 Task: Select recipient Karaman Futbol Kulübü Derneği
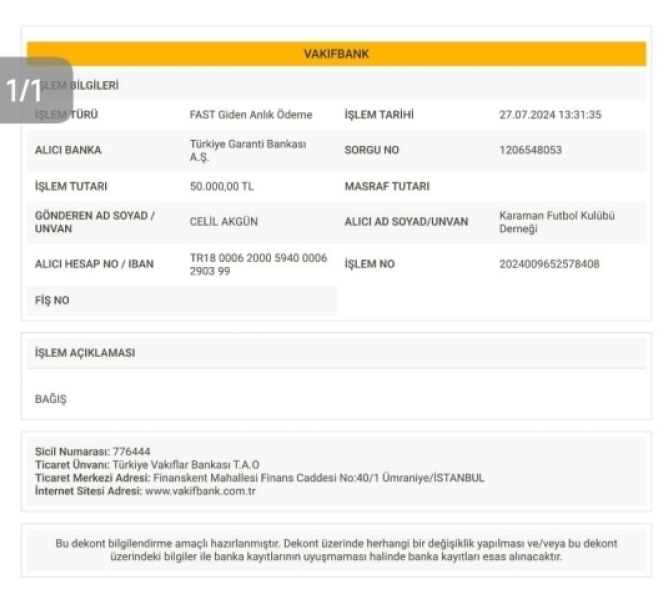tap(557, 222)
